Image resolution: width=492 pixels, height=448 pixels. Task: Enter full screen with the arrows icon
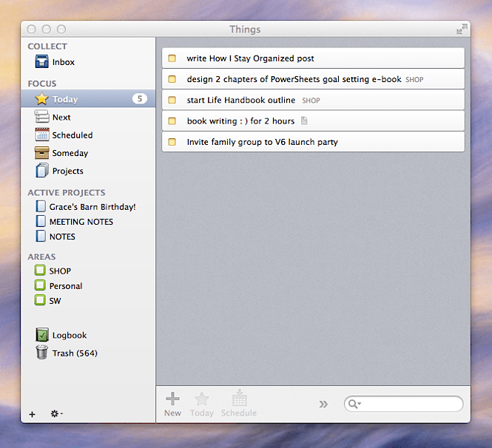coord(462,29)
